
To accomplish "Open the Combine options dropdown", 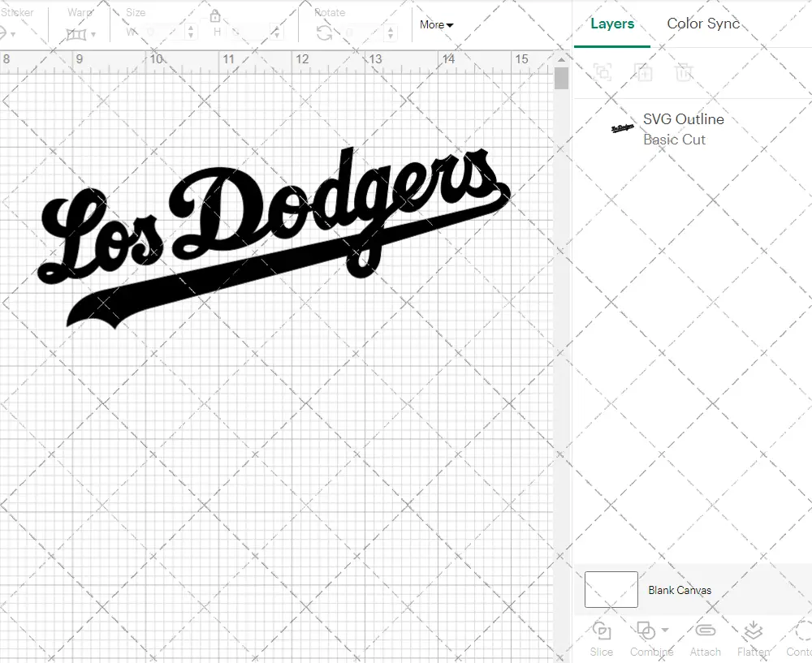I will [665, 630].
